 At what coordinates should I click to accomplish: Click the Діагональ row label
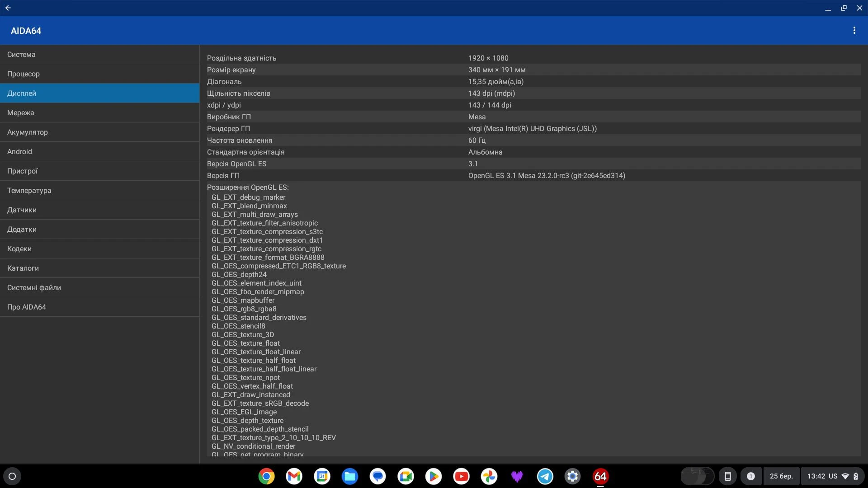[224, 82]
